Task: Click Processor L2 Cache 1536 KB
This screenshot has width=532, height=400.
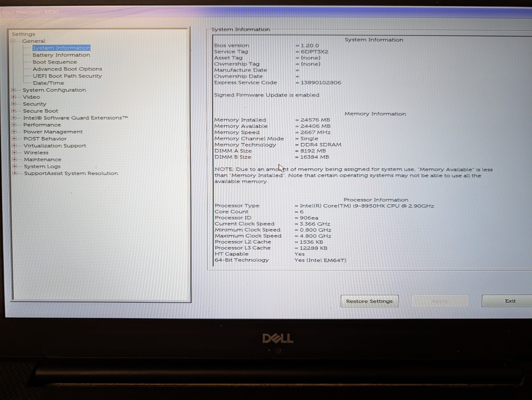Action: (311, 242)
